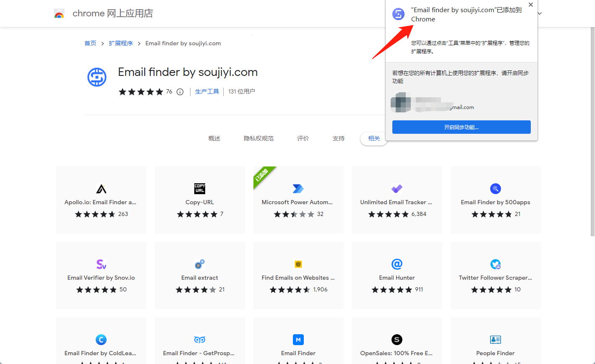
Task: Close the extension added notification popup
Action: tap(531, 5)
